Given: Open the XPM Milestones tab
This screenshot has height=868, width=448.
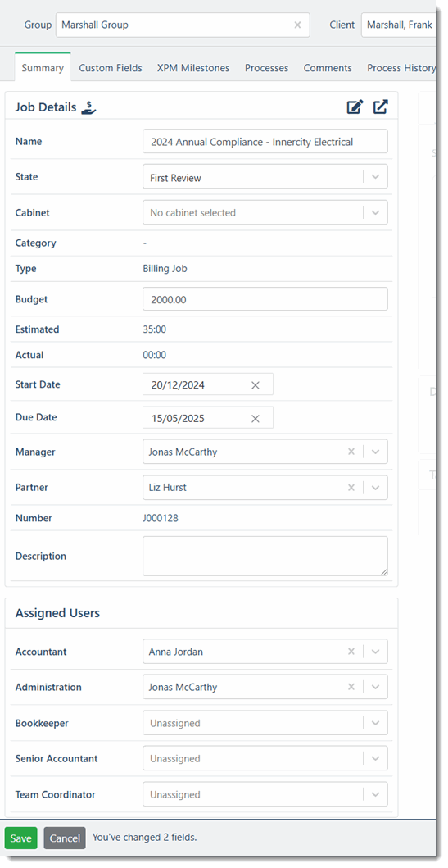Looking at the screenshot, I should click(x=193, y=68).
